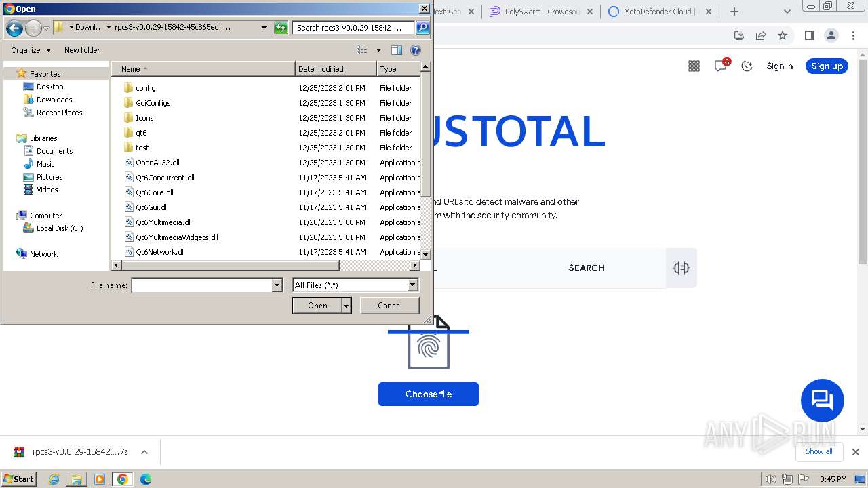The width and height of the screenshot is (868, 488).
Task: Open VirusTotal notifications chat icon
Action: [x=721, y=66]
